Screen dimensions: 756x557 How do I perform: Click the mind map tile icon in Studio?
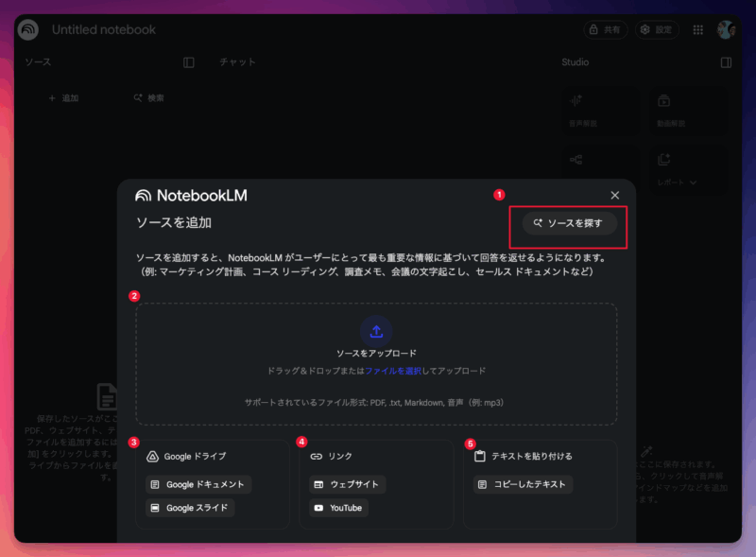[576, 160]
